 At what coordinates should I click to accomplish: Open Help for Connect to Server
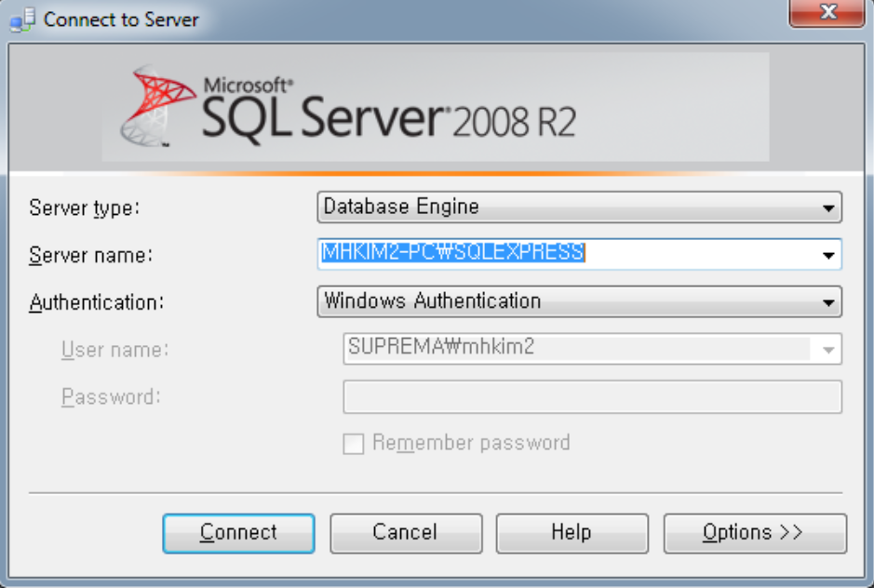[571, 533]
